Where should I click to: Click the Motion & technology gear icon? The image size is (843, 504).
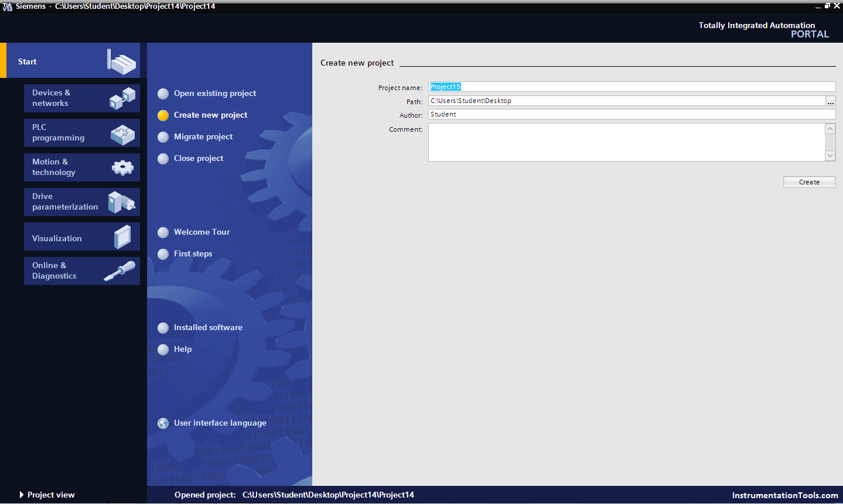pos(122,168)
